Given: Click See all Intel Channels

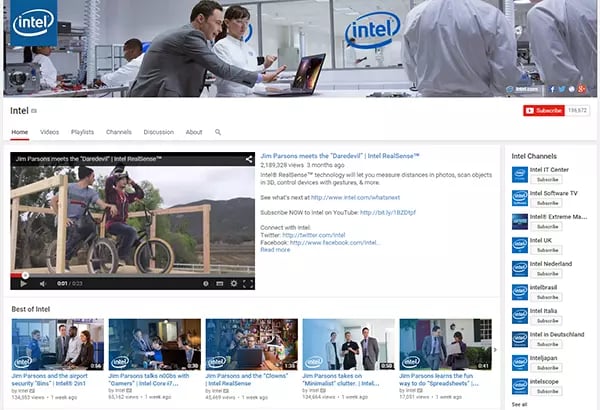Looking at the screenshot, I should click(x=519, y=405).
